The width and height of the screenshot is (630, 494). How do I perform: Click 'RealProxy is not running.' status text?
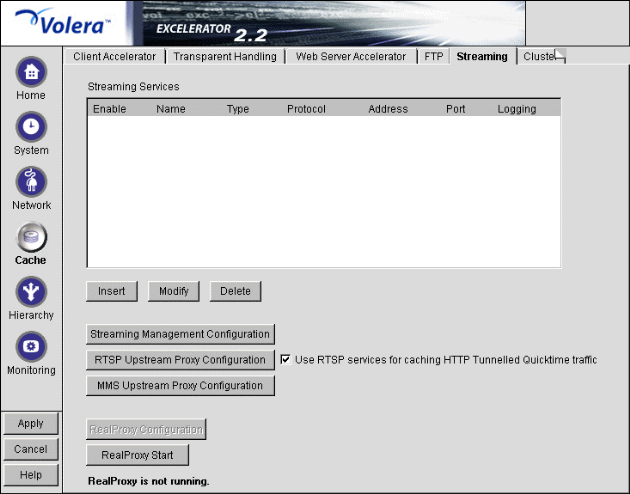point(149,481)
